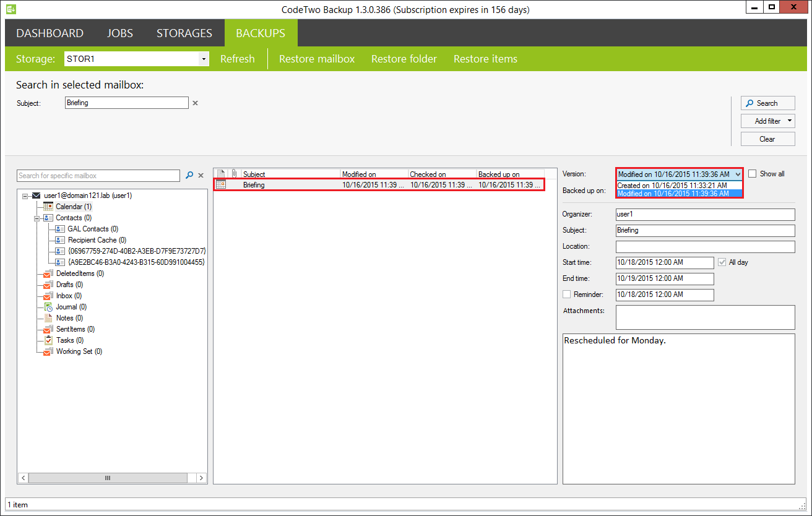812x516 pixels.
Task: Toggle the Reminder checkbox
Action: coord(566,295)
